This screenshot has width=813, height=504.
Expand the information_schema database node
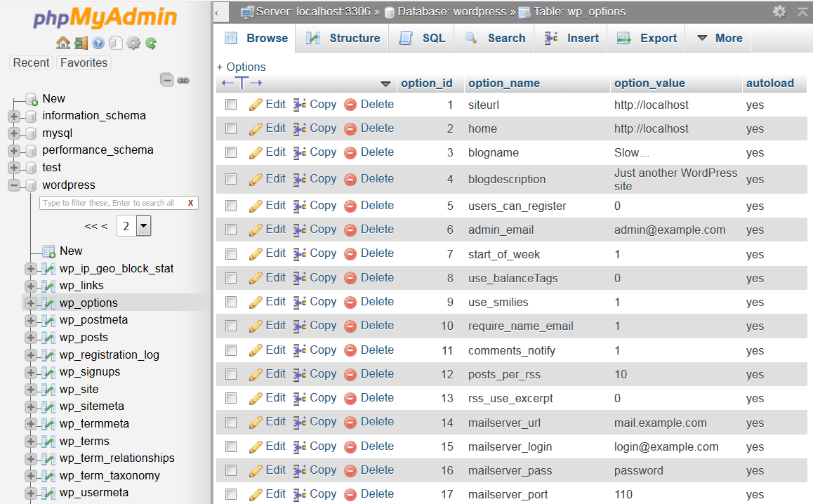(x=14, y=116)
